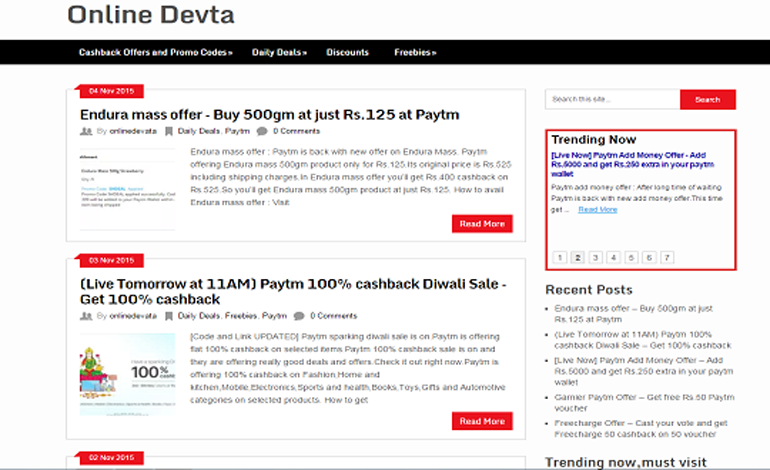Click comment bubble icon on Diwali post
This screenshot has width=770, height=470.
point(299,316)
